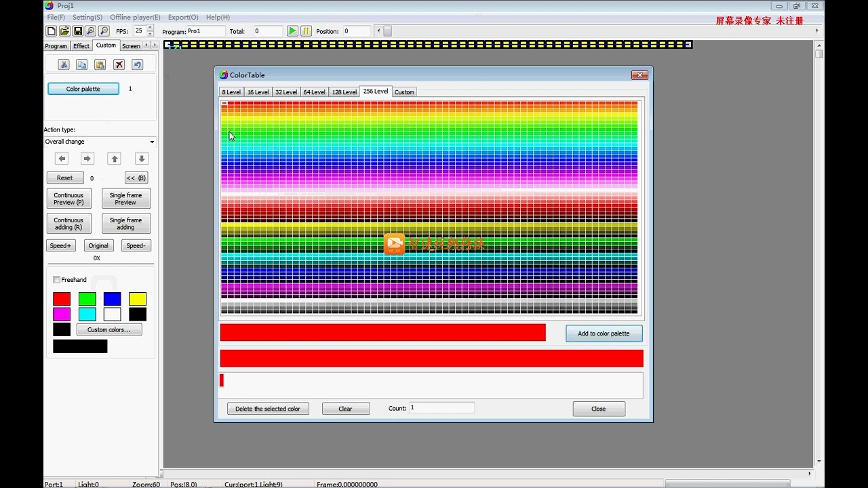Open a project file with the folder icon
The width and height of the screenshot is (868, 488).
tap(64, 31)
